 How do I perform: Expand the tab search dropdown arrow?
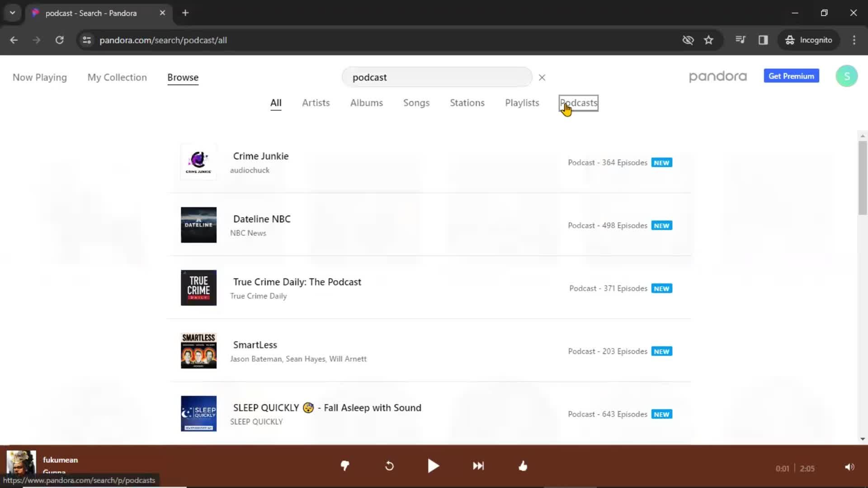coord(13,13)
